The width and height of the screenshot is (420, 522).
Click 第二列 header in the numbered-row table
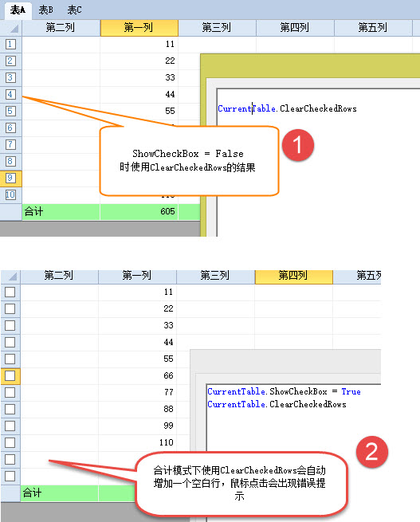[x=61, y=28]
